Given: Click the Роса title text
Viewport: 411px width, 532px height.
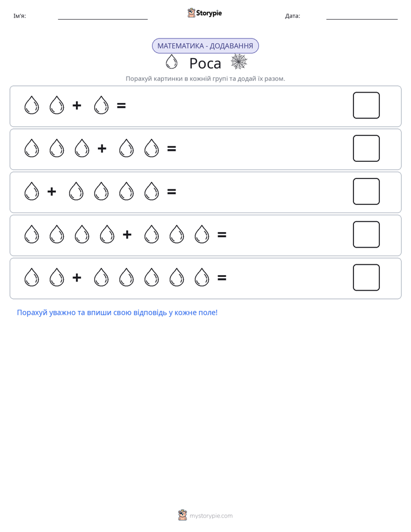Looking at the screenshot, I should [x=205, y=63].
